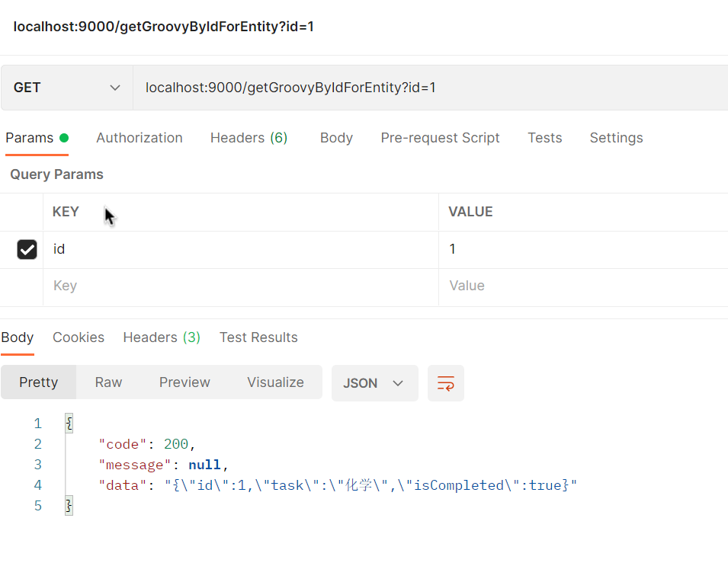Expand the JSON format dropdown
The width and height of the screenshot is (728, 566).
point(374,383)
